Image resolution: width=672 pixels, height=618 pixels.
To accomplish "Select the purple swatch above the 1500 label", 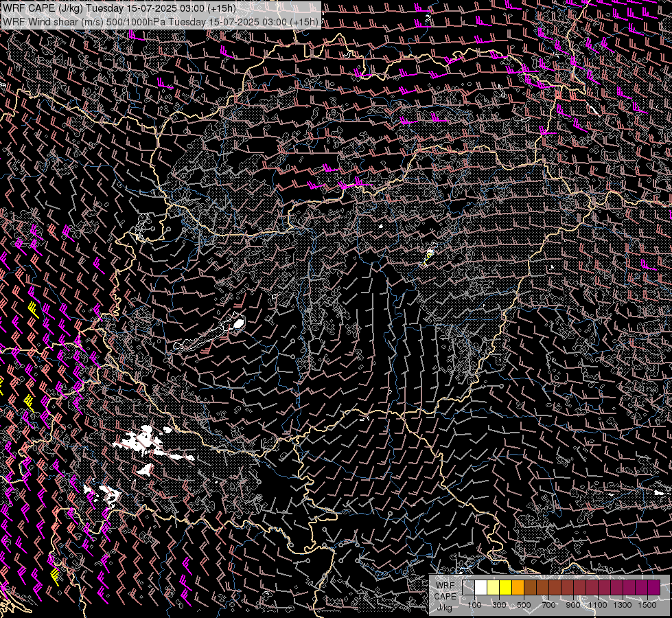I will pyautogui.click(x=653, y=587).
